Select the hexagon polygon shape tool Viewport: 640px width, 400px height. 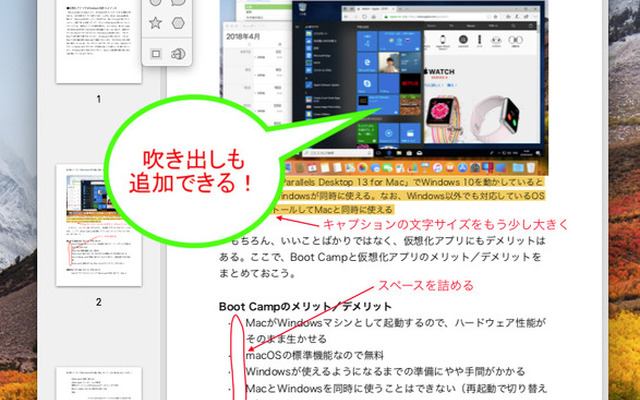tap(178, 23)
